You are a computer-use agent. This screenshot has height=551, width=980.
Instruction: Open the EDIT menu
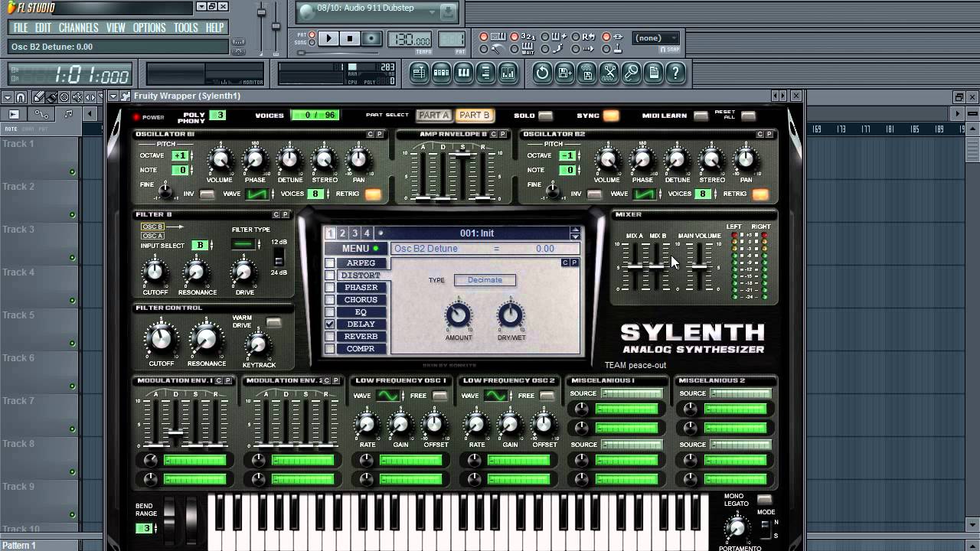click(43, 28)
